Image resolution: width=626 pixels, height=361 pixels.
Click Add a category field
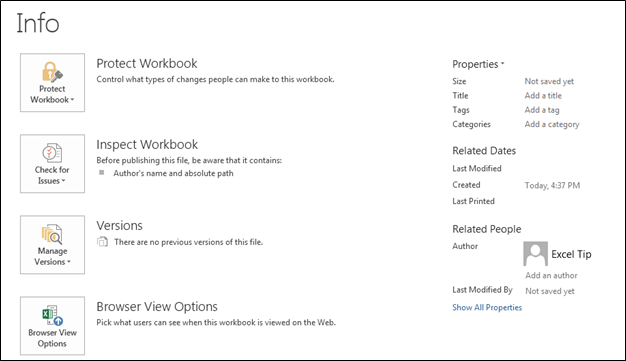coord(552,124)
